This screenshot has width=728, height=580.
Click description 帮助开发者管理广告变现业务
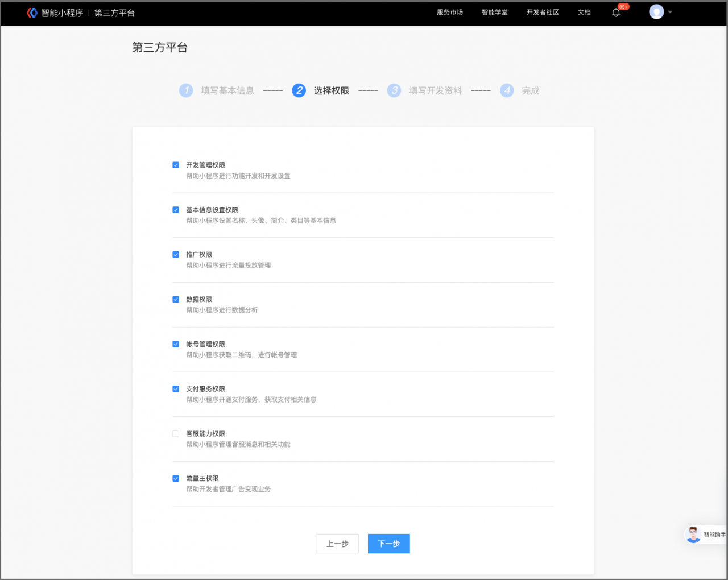click(x=229, y=490)
